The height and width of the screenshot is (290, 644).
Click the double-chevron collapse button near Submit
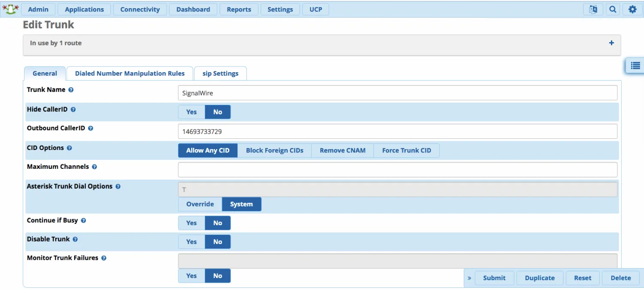click(x=469, y=278)
